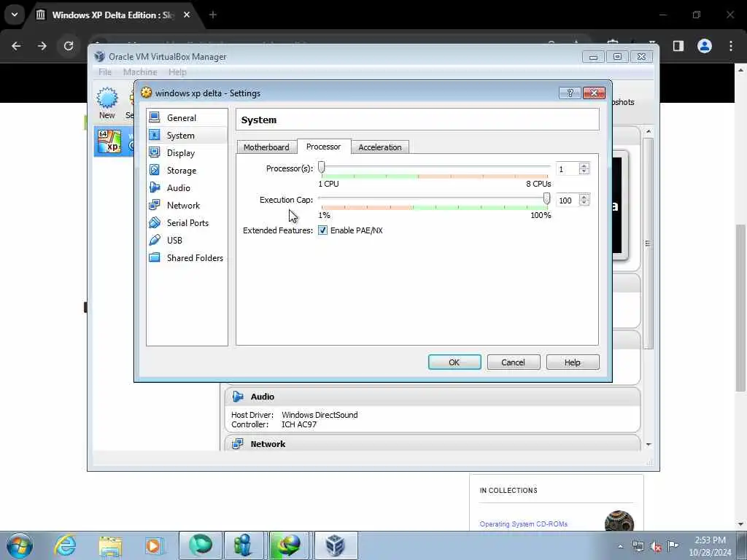Click the Execution Cap slider handle
747x560 pixels.
click(x=546, y=199)
